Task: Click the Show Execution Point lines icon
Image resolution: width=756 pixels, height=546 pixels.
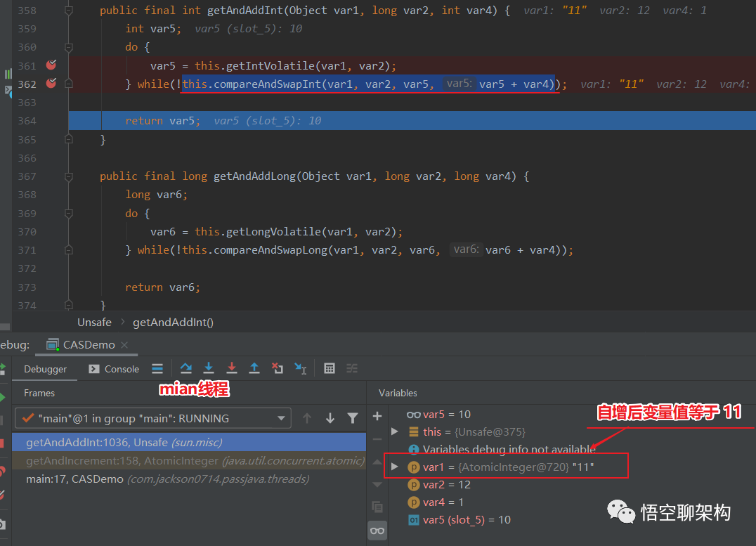Action: 157,368
